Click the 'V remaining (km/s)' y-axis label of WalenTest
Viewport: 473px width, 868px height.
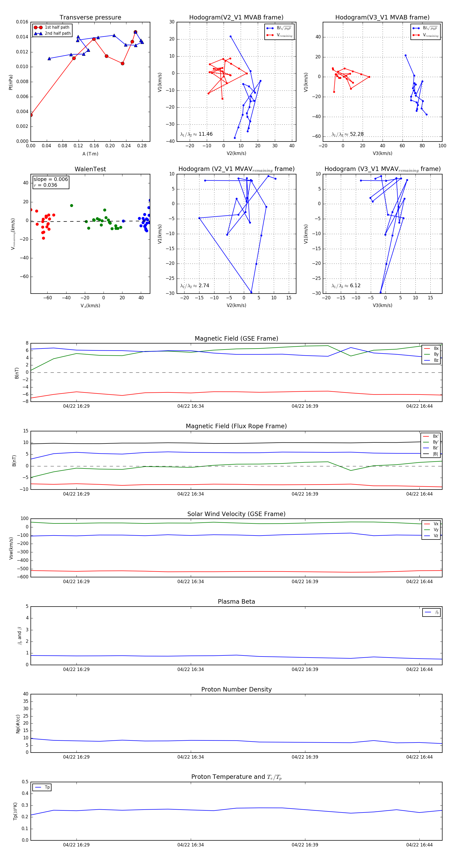coord(13,234)
